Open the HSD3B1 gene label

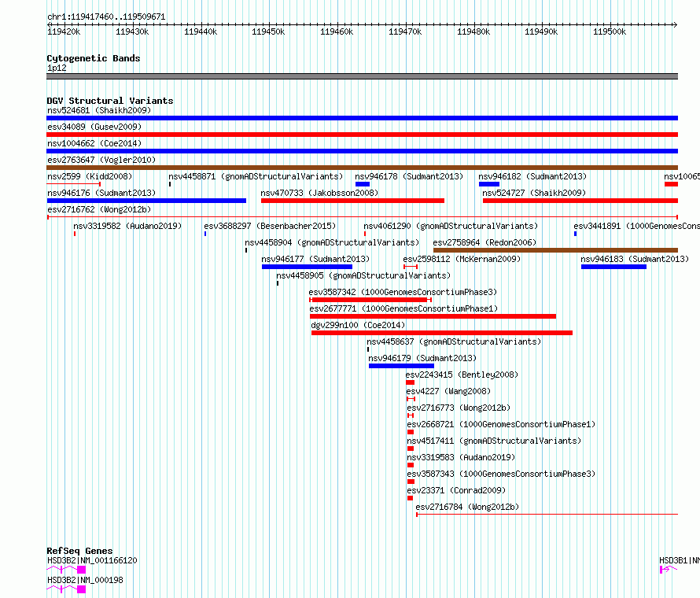coord(680,560)
